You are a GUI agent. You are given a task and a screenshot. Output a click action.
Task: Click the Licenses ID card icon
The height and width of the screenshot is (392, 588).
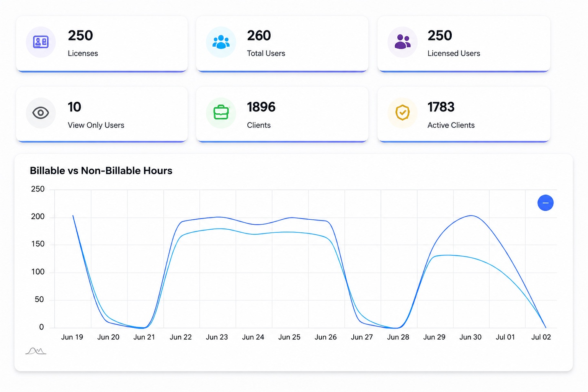point(41,42)
